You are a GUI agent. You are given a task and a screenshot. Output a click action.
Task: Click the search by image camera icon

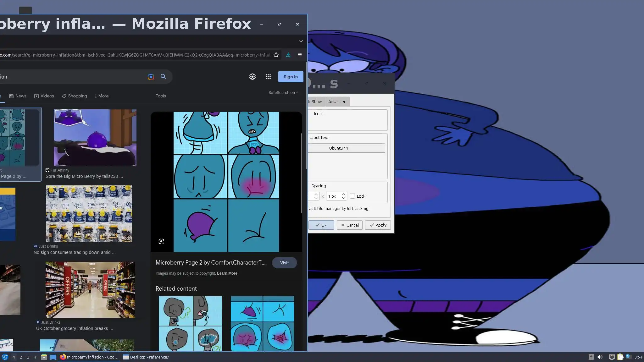(x=151, y=77)
